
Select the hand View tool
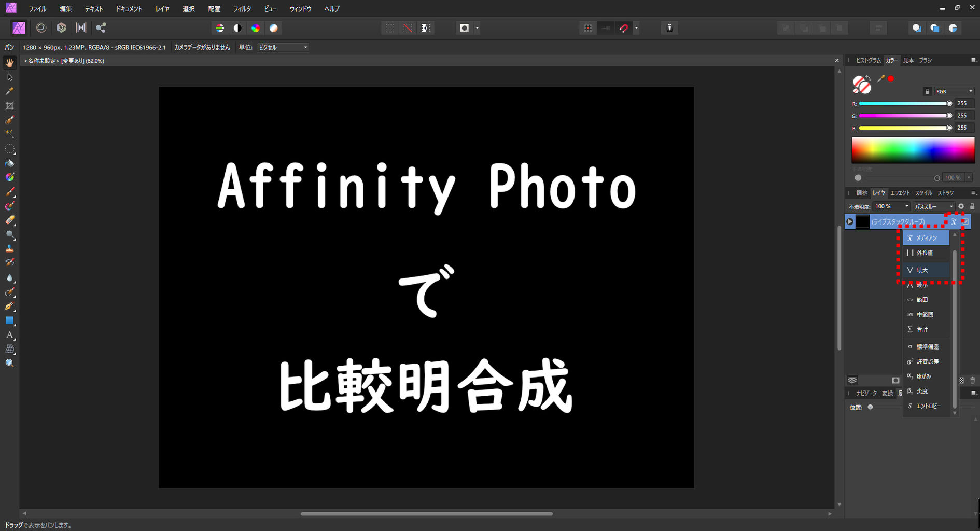[10, 63]
